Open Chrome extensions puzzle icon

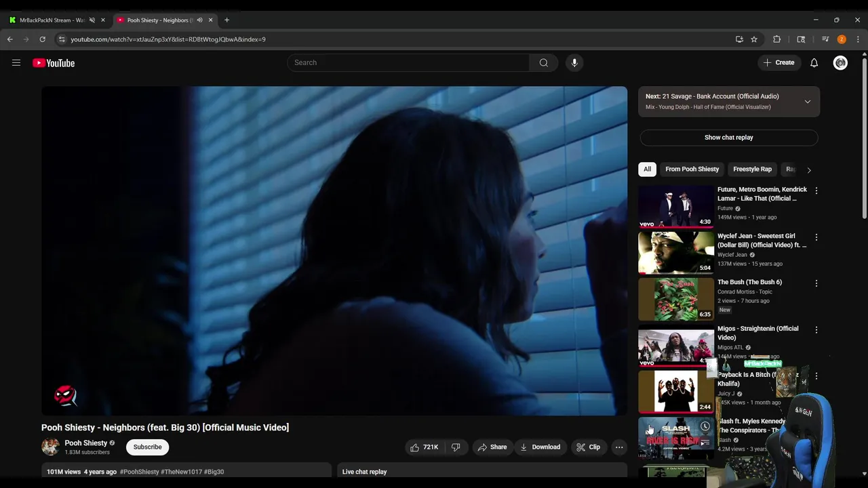777,39
